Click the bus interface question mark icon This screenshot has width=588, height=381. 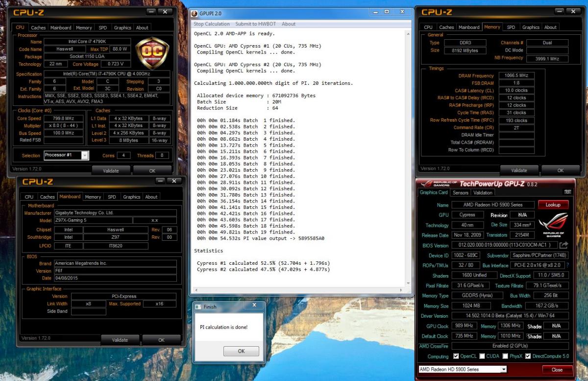pos(567,266)
